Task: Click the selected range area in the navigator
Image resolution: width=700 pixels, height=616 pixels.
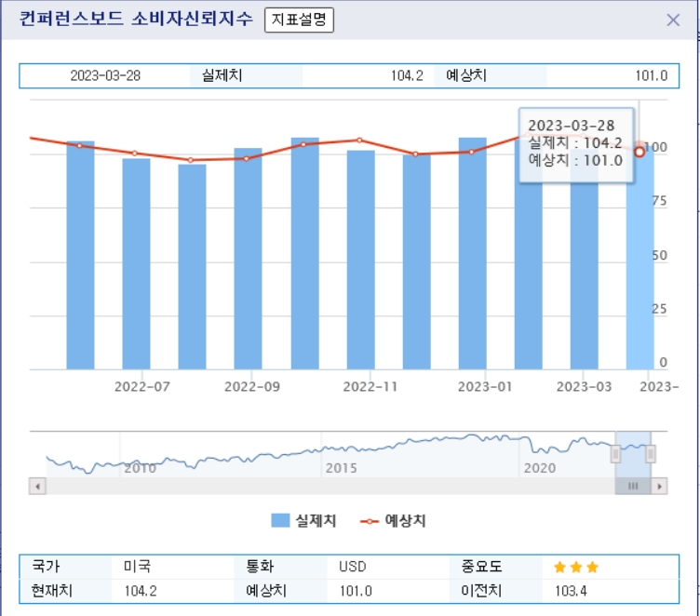Action: pos(633,454)
